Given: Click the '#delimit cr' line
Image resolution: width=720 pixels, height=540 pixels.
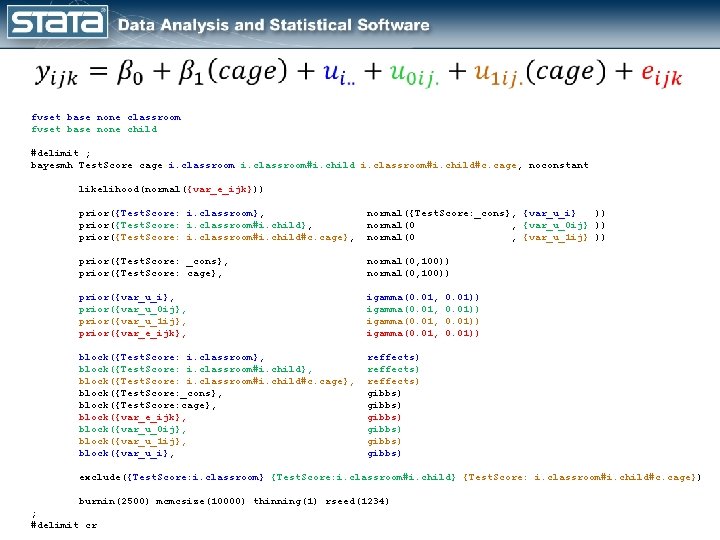Looking at the screenshot, I should [64, 525].
